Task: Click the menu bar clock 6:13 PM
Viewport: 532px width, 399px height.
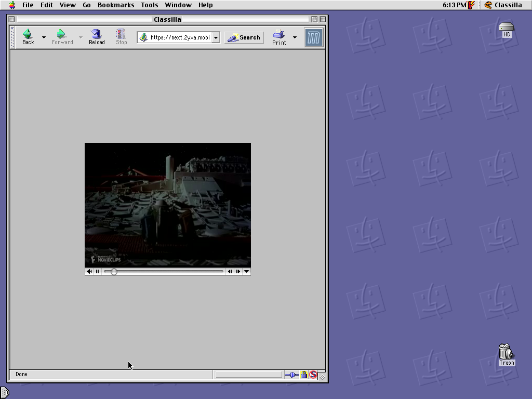Action: tap(454, 5)
